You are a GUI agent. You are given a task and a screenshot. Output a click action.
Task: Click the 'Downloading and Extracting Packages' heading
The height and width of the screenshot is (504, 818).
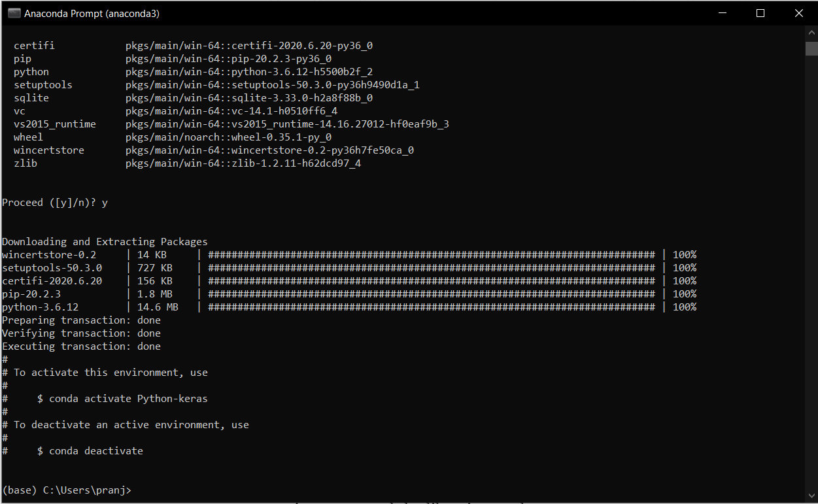tap(105, 242)
